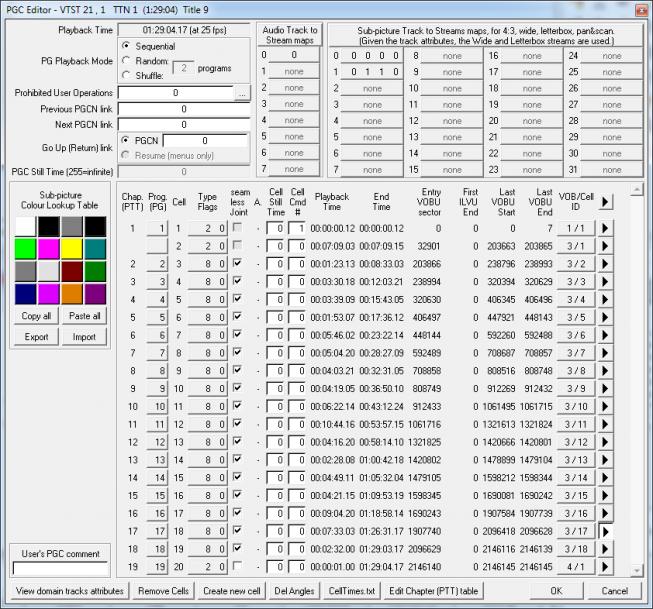Click the arrow button in the 3/2 row

[604, 264]
